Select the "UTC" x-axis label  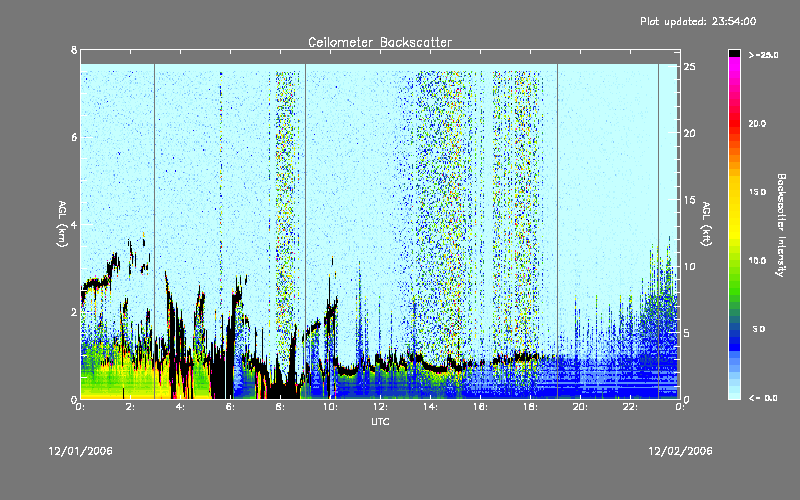(x=380, y=421)
